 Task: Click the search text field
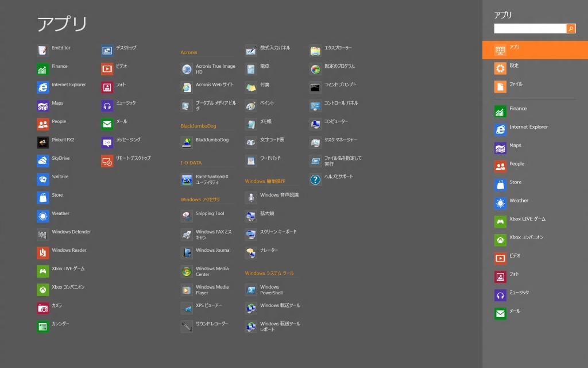530,29
